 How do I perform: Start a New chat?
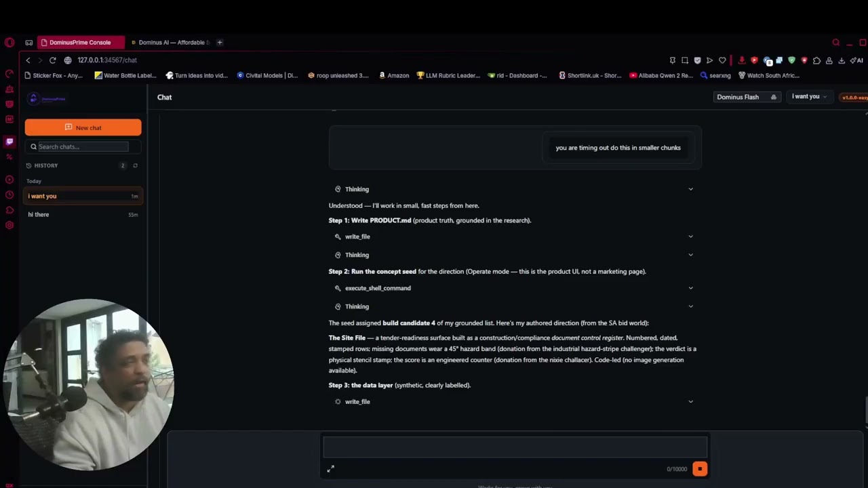[83, 127]
